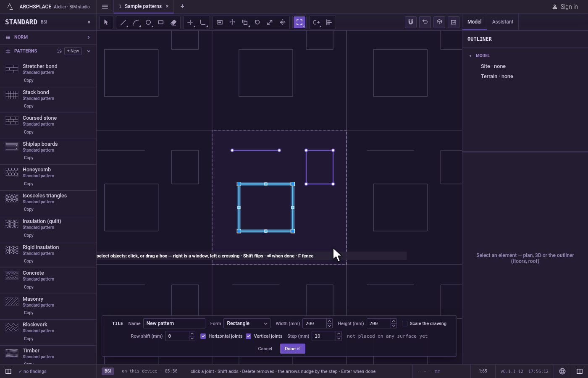This screenshot has width=588, height=378.
Task: Select the Line drawing tool
Action: (x=123, y=22)
